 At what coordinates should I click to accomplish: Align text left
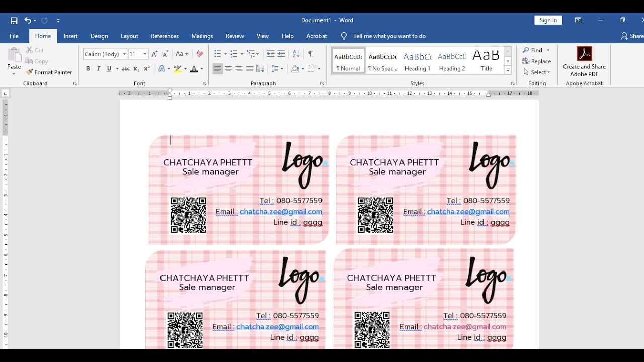click(x=217, y=69)
